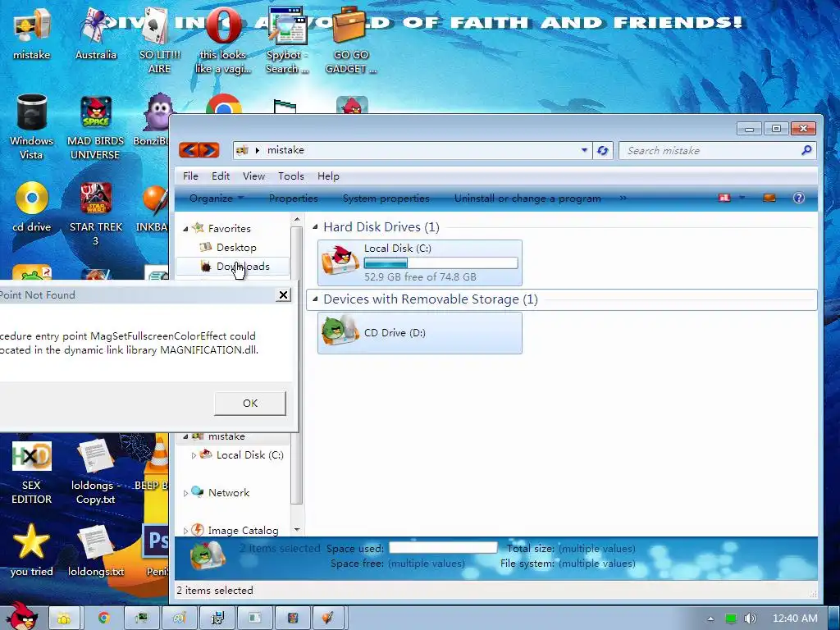Select Downloads under Favorites

(x=233, y=267)
